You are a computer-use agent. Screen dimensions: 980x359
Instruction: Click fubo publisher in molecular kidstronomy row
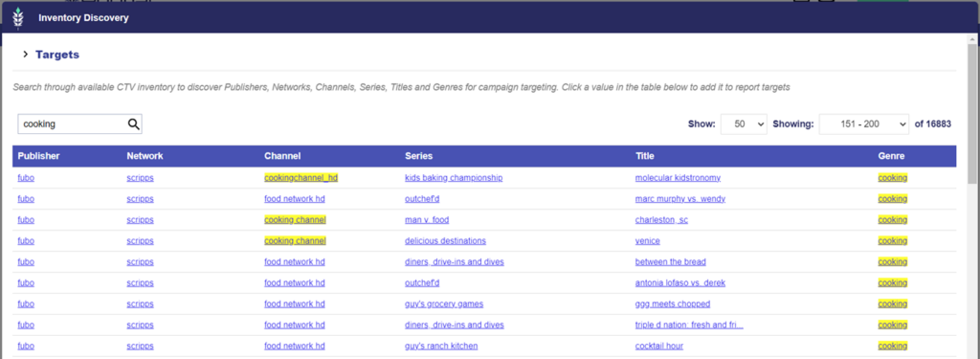coord(26,178)
